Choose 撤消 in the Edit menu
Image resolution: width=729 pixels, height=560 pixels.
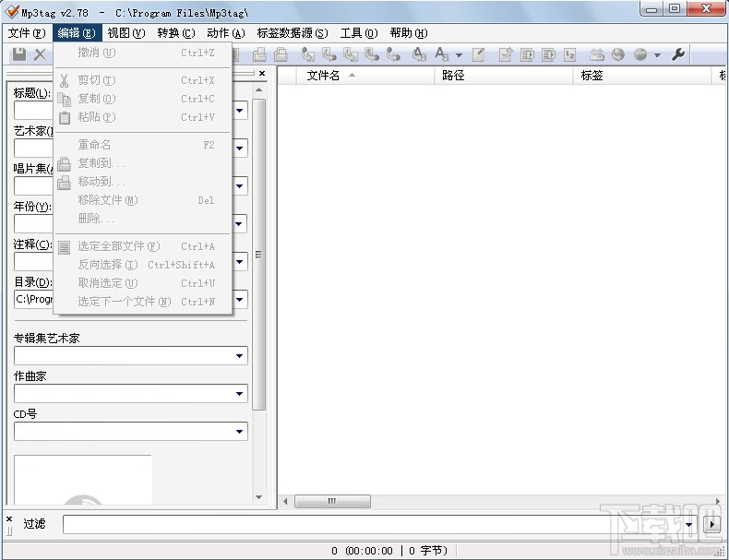pos(143,53)
